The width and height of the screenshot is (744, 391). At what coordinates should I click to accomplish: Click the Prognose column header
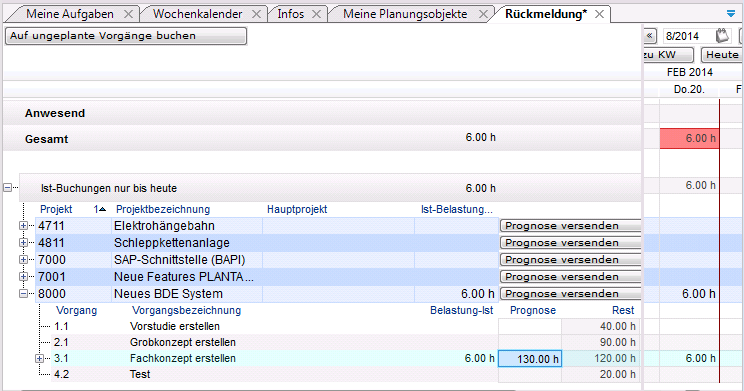coord(533,310)
